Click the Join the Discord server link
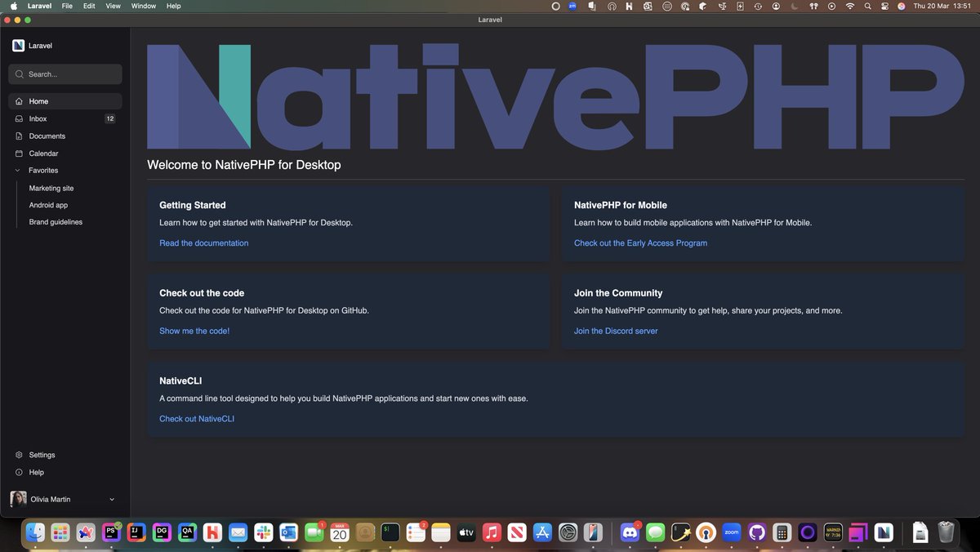 click(x=616, y=331)
